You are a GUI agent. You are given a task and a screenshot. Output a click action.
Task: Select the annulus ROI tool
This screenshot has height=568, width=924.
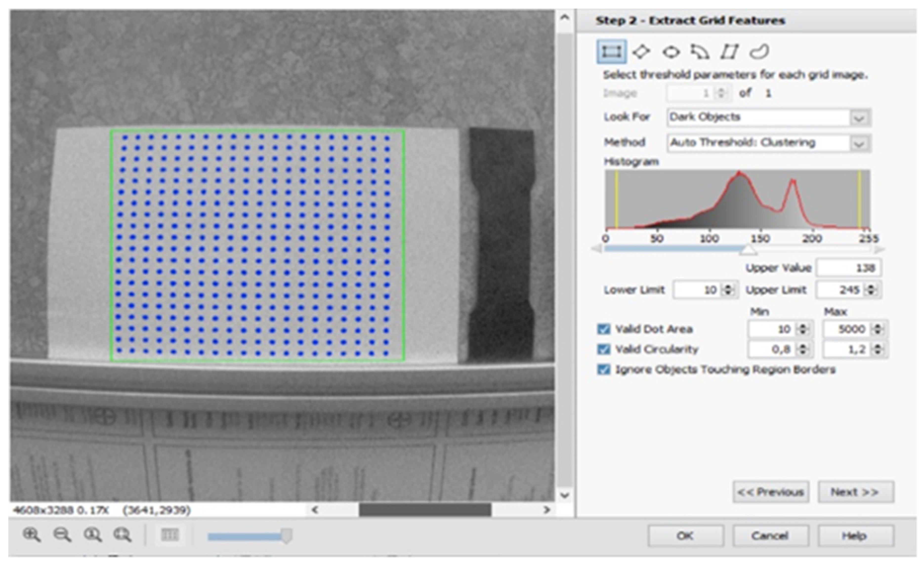(x=700, y=52)
